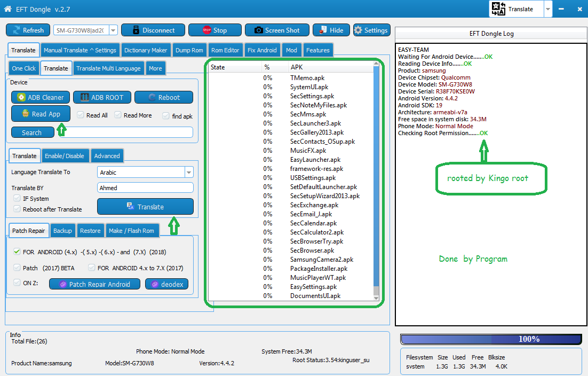Click the ADB ROOT icon
The width and height of the screenshot is (588, 376).
pyautogui.click(x=85, y=98)
